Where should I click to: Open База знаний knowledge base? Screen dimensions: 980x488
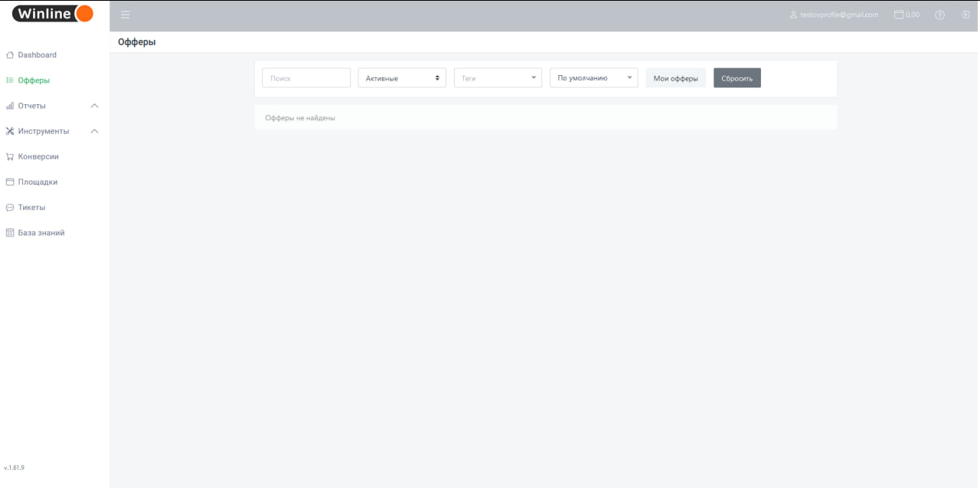coord(41,233)
